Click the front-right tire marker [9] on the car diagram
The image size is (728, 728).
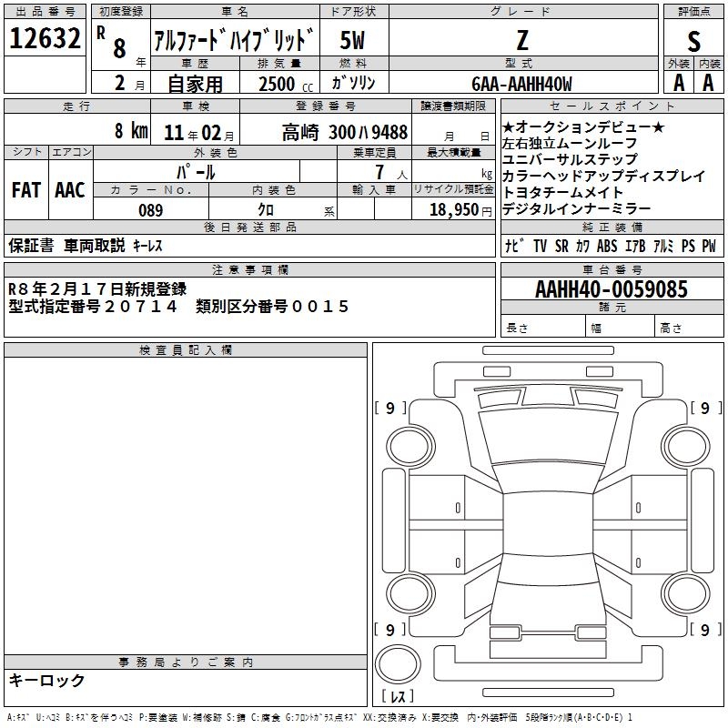tap(705, 409)
